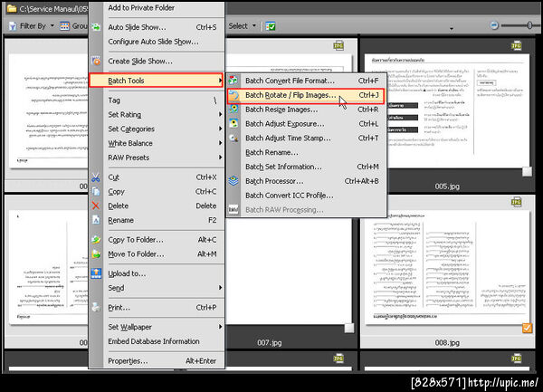
Task: Click the 007.jpg file name
Action: (x=269, y=343)
